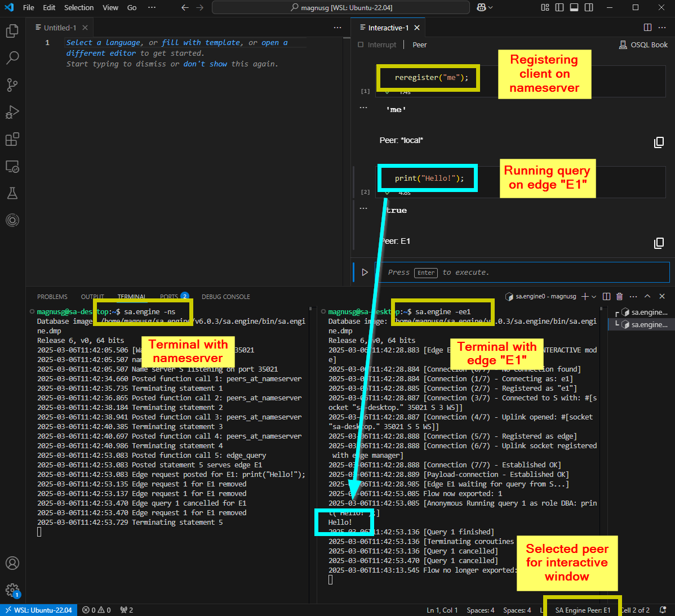Screen dimensions: 675x616
Task: Open the OSQL Book
Action: [x=643, y=44]
